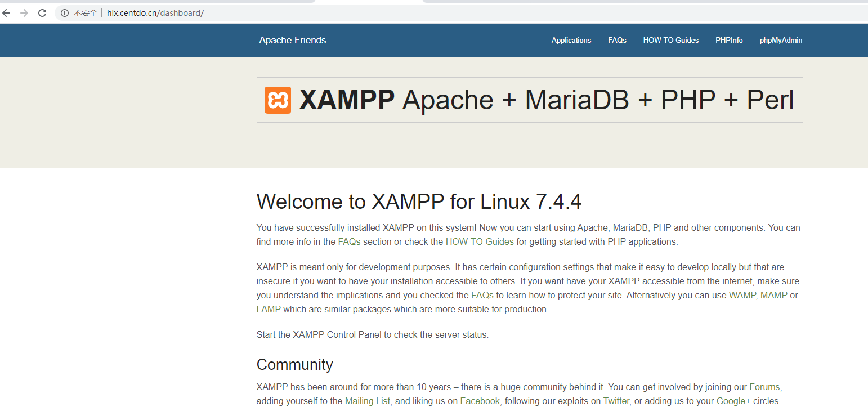
Task: Click the heading Welcome to XAMPP for Linux 7.4.4
Action: coord(419,202)
